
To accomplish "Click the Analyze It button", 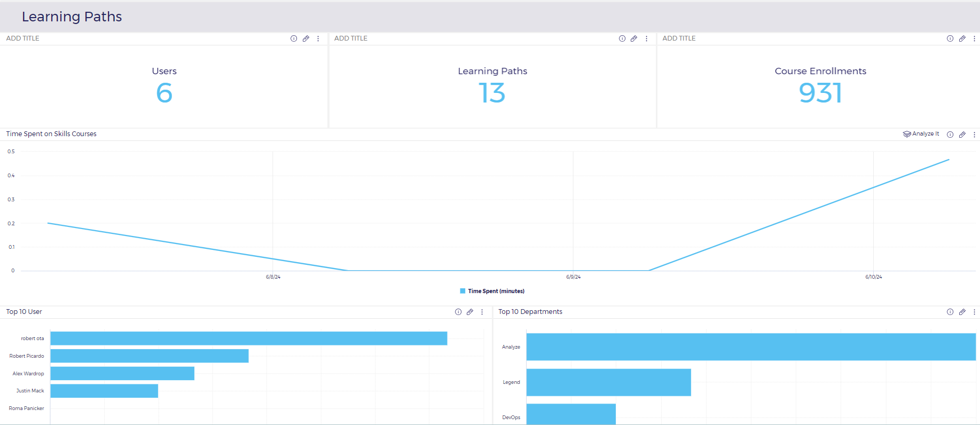I will [x=921, y=134].
